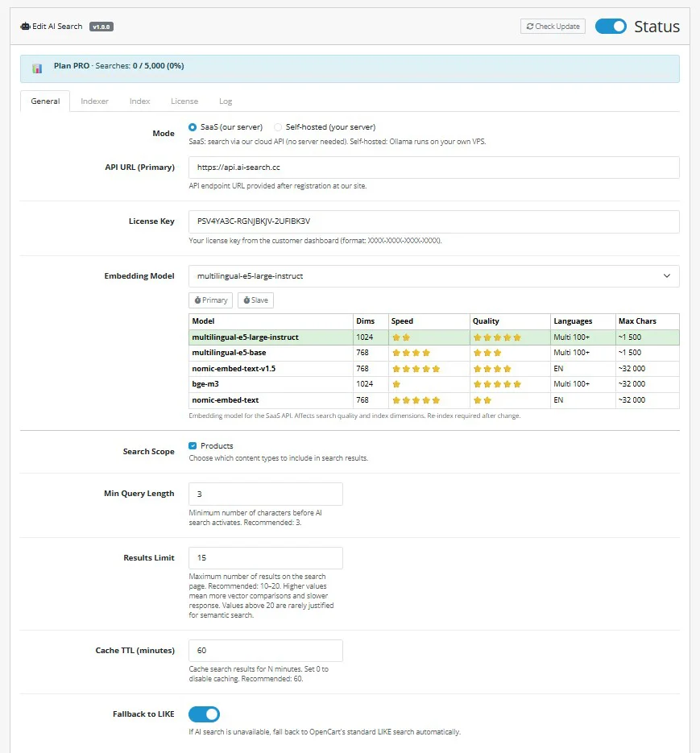Switch to the Indexer tab
The image size is (700, 753).
pos(94,101)
